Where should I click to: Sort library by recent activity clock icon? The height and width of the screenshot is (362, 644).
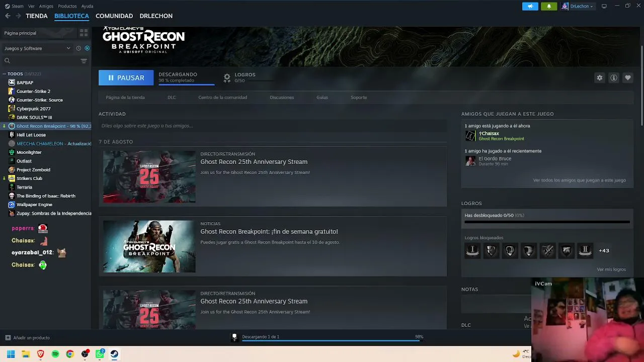[x=78, y=48]
